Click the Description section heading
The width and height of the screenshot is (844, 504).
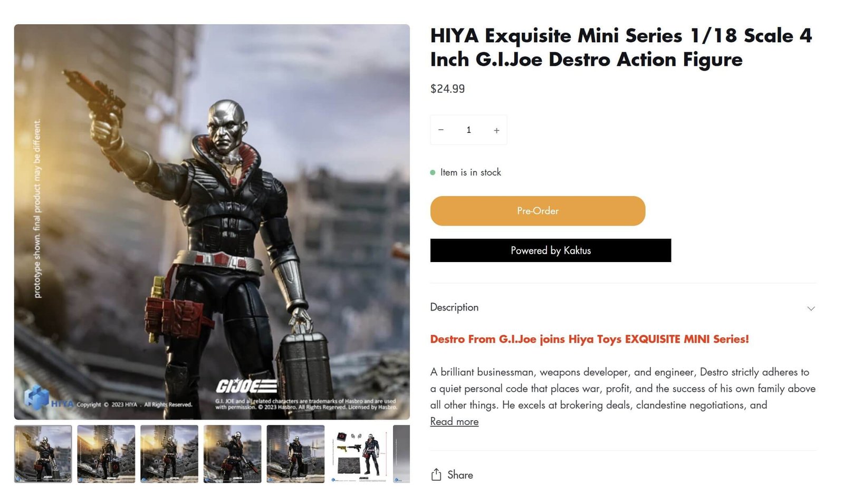[x=454, y=307]
